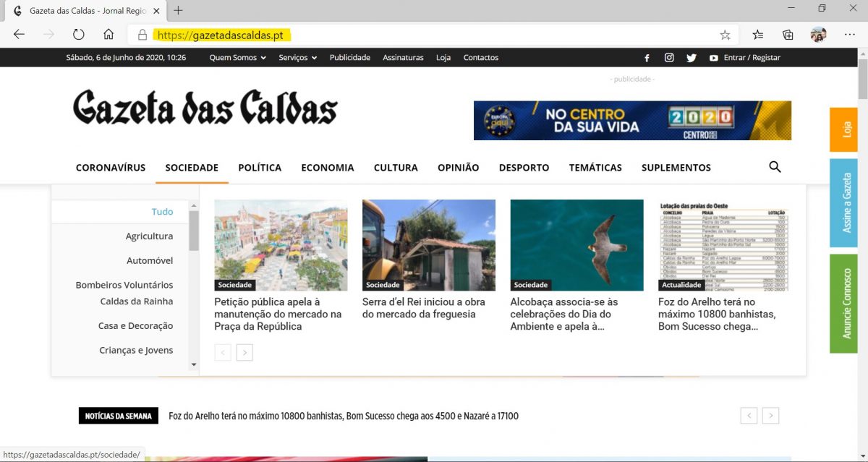The image size is (868, 462).
Task: Click the browser profile avatar icon
Action: tap(818, 34)
